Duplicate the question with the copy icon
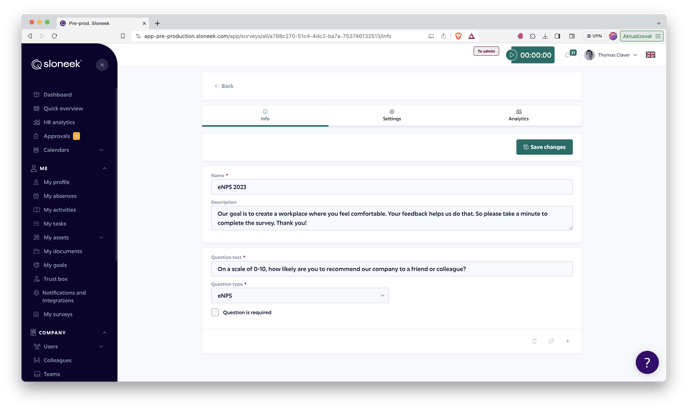The height and width of the screenshot is (410, 688). 551,341
